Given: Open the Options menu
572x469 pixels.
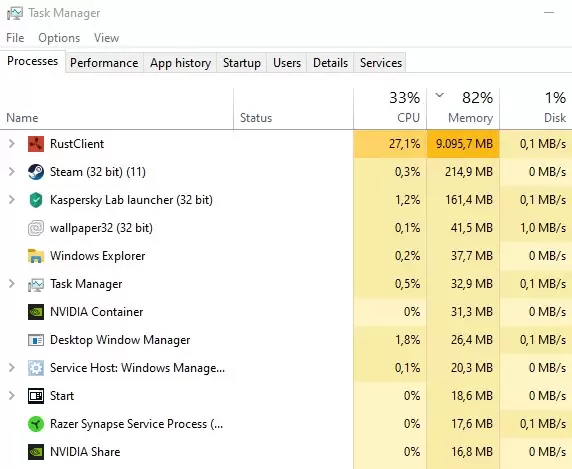Looking at the screenshot, I should [59, 38].
